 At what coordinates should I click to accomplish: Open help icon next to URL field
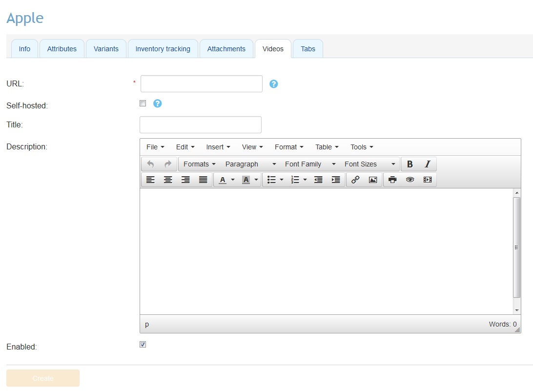(274, 84)
